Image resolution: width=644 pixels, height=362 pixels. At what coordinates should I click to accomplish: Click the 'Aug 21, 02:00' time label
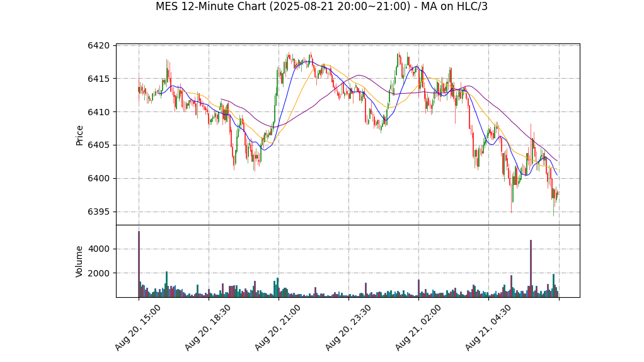click(x=418, y=328)
